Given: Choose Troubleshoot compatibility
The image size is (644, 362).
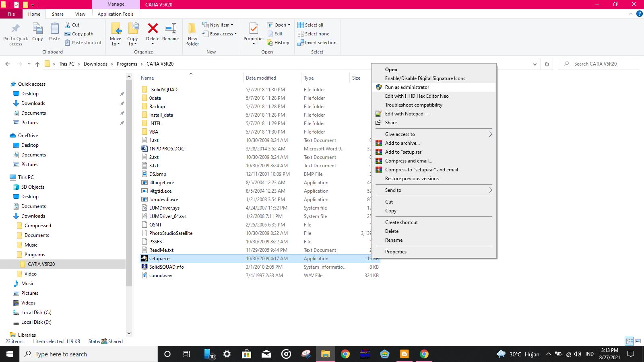Looking at the screenshot, I should [x=434, y=105].
